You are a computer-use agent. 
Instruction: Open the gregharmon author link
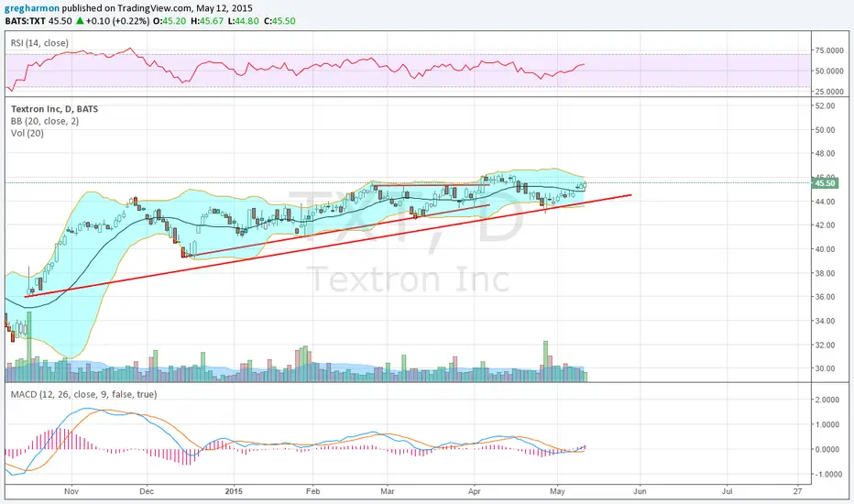coord(31,8)
